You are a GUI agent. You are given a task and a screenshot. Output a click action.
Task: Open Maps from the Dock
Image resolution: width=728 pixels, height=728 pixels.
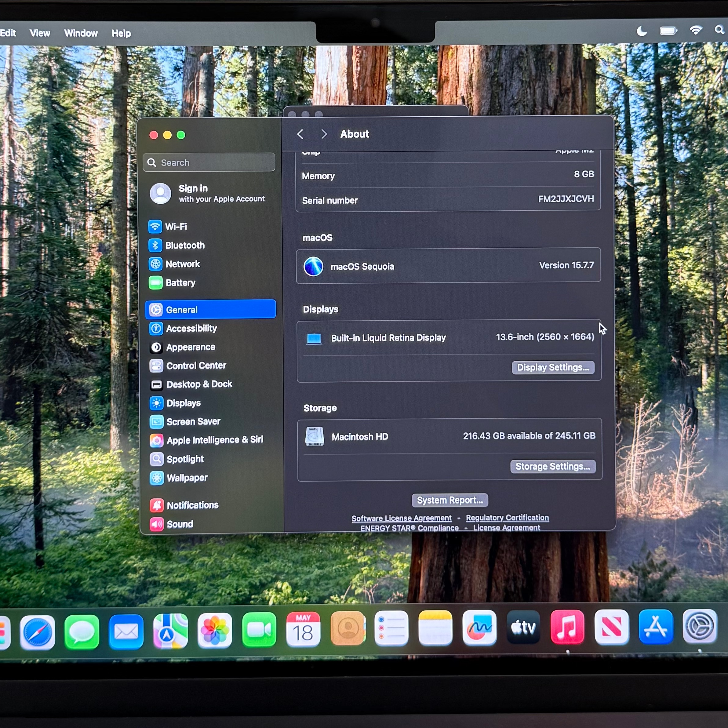click(170, 631)
